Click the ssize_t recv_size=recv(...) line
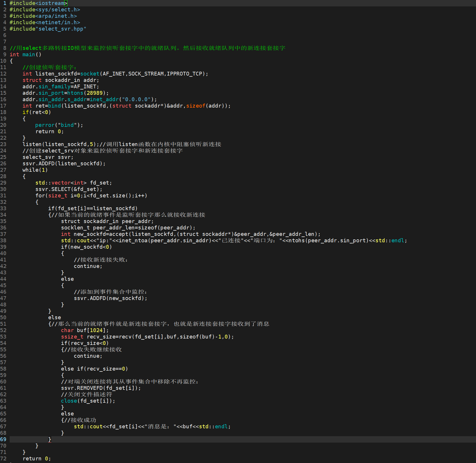Image resolution: width=476 pixels, height=463 pixels. [x=148, y=337]
